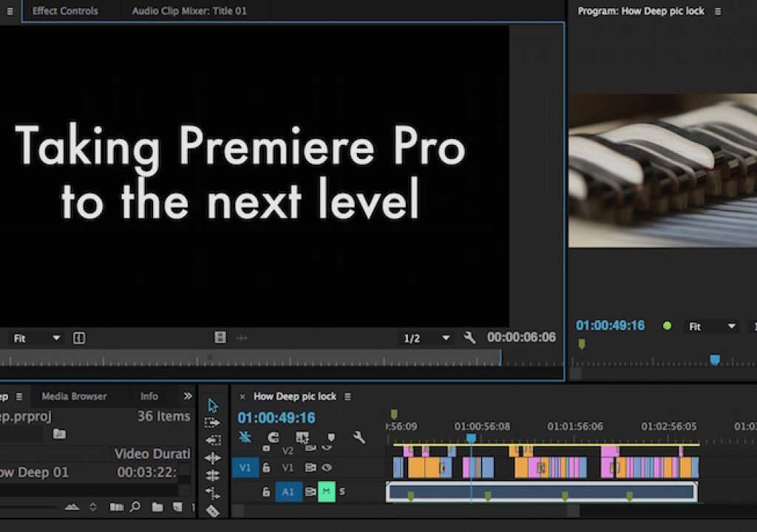Viewport: 757px width, 532px height.
Task: Toggle A1 sync lock icon
Action: point(310,492)
